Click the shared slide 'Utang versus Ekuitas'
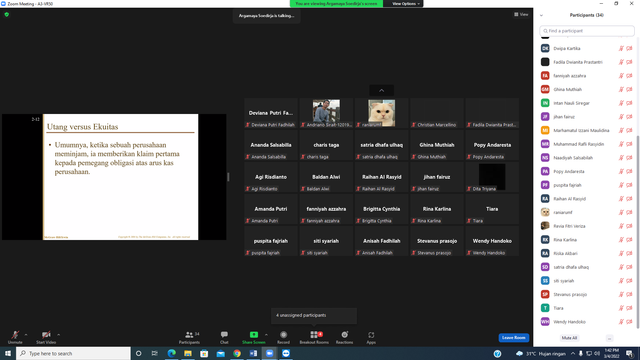The height and width of the screenshot is (360, 640). 120,177
